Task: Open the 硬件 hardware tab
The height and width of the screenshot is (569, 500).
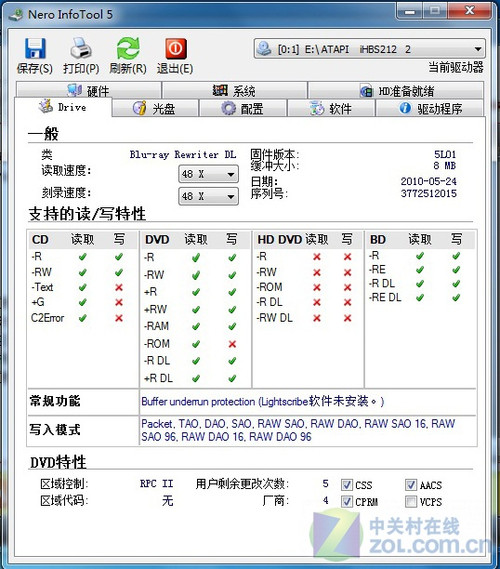Action: [89, 90]
